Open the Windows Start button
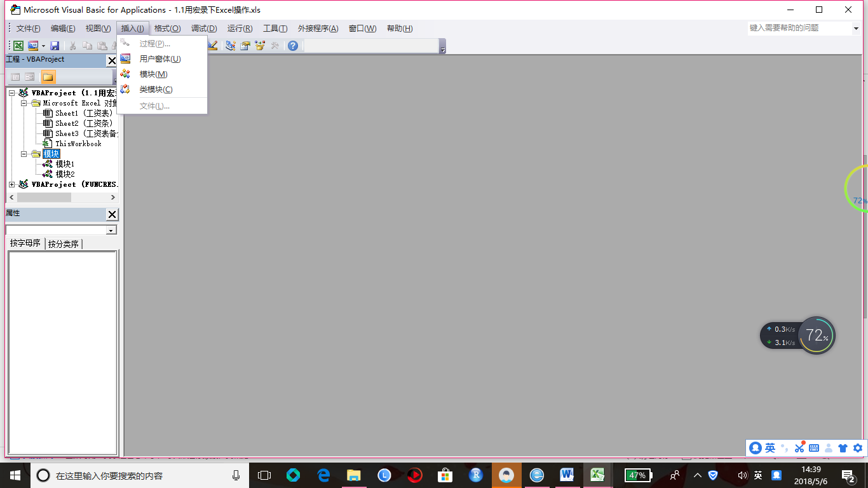Screen dimensions: 868x488 [x=15, y=475]
